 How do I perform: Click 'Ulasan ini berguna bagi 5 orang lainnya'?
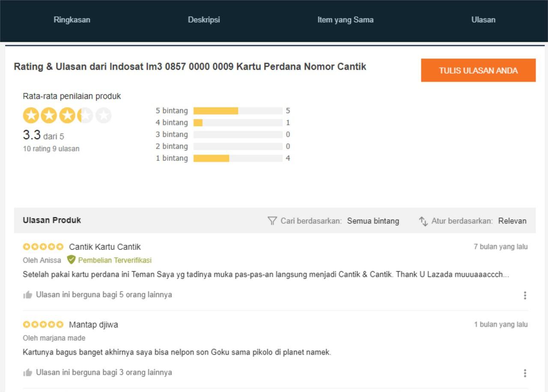(104, 294)
